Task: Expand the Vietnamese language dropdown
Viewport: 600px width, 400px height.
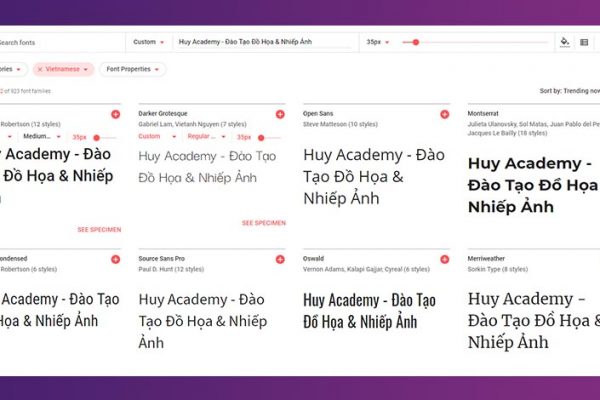Action: pos(85,70)
